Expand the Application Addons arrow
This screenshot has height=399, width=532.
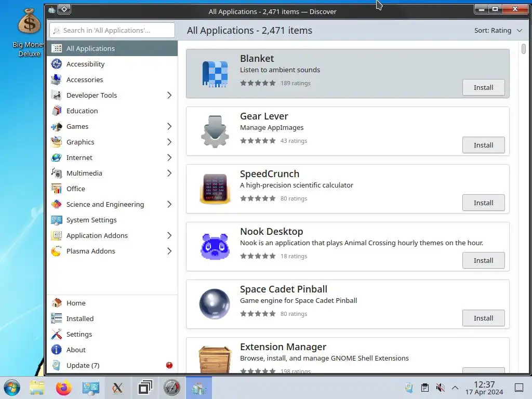click(x=169, y=235)
